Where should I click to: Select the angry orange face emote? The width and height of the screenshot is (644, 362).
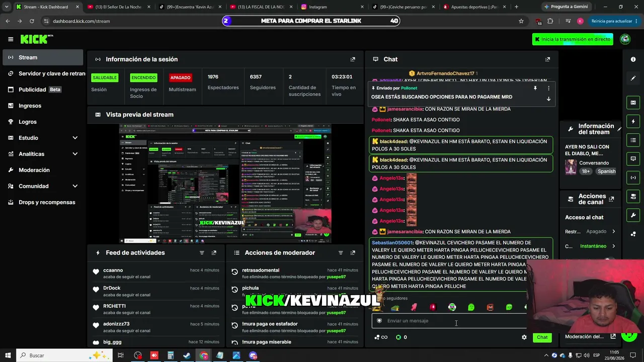tap(490, 307)
